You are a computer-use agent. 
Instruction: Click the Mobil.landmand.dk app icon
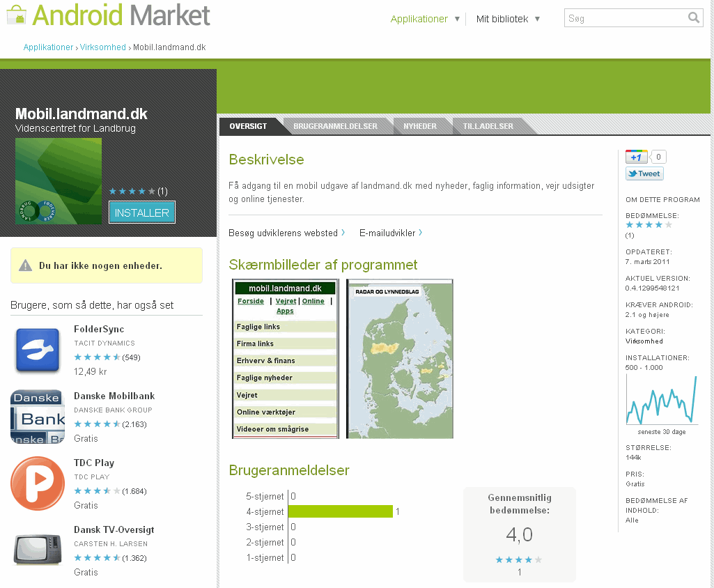(59, 181)
